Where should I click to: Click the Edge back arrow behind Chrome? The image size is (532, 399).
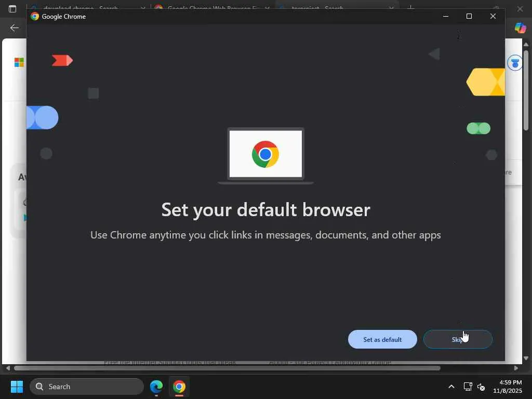(x=14, y=28)
